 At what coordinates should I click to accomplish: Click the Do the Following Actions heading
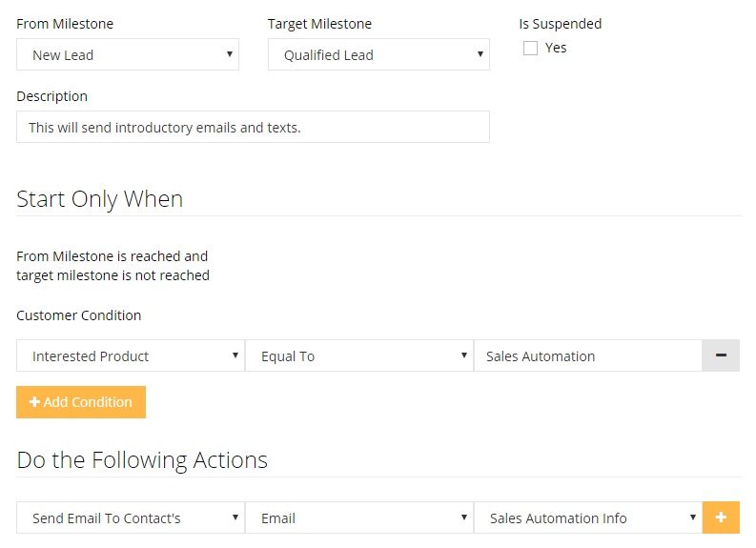coord(142,460)
